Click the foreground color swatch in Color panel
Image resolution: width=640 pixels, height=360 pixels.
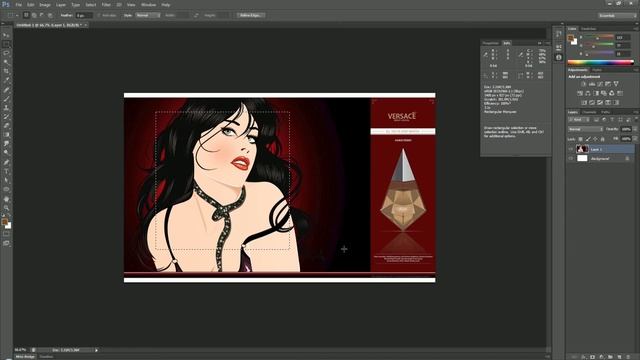pos(571,38)
